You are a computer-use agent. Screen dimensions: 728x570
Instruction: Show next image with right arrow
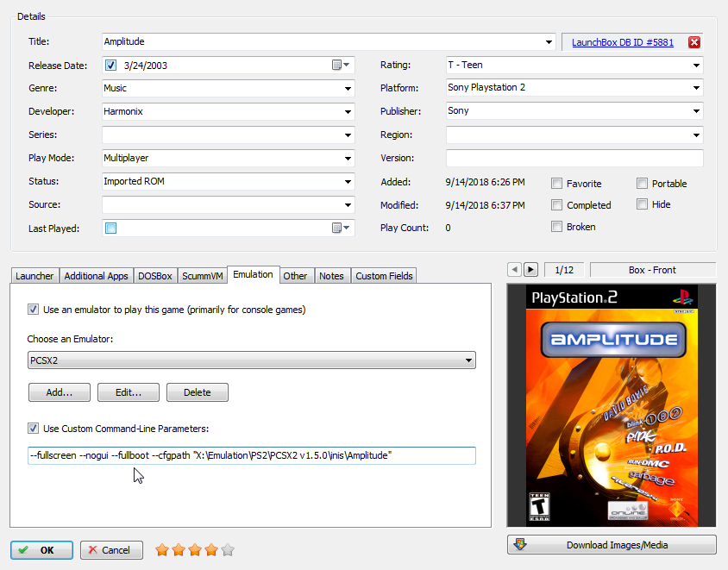point(530,269)
